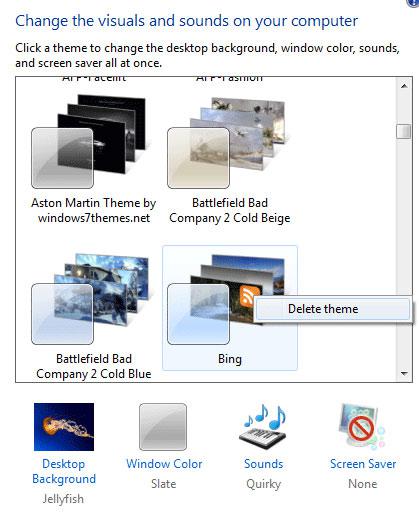
Task: Click the "None" screen saver value
Action: (363, 484)
